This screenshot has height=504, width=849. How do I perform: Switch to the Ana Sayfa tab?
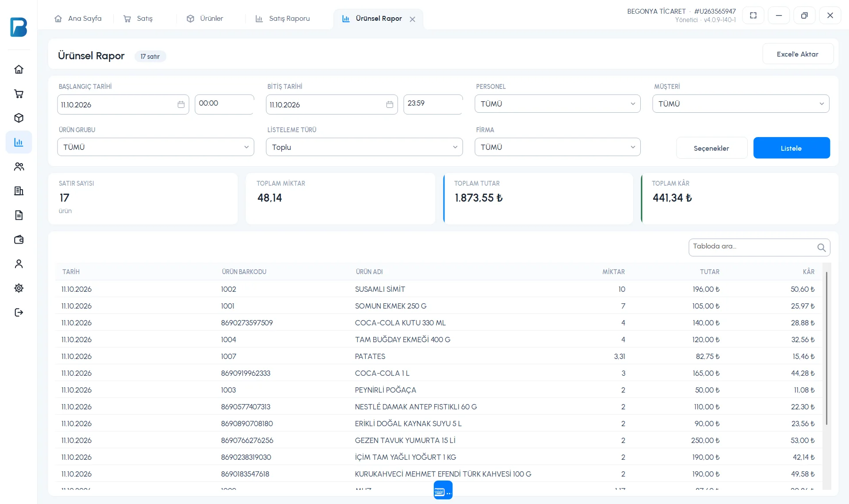[78, 19]
